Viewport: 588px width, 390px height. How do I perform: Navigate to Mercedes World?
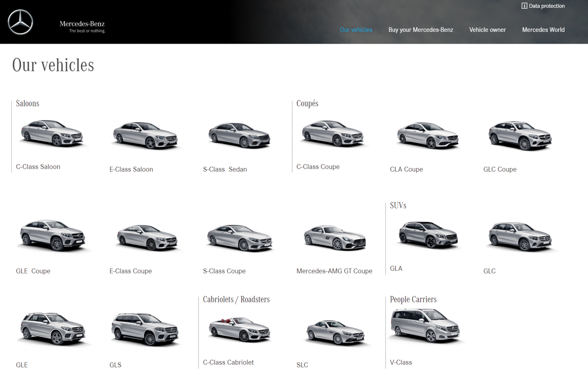point(543,30)
